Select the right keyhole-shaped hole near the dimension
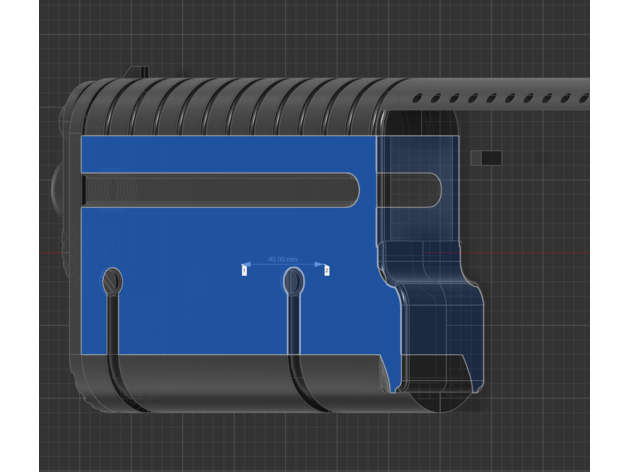628x472 pixels. [x=292, y=283]
